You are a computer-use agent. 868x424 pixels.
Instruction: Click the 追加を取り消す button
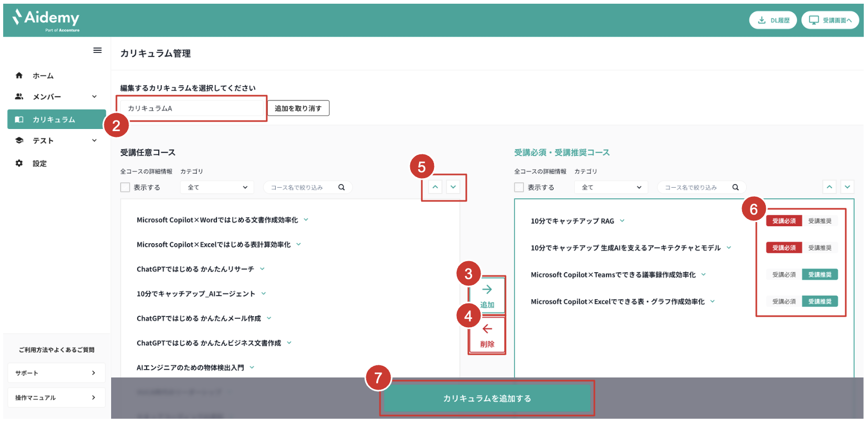coord(298,108)
